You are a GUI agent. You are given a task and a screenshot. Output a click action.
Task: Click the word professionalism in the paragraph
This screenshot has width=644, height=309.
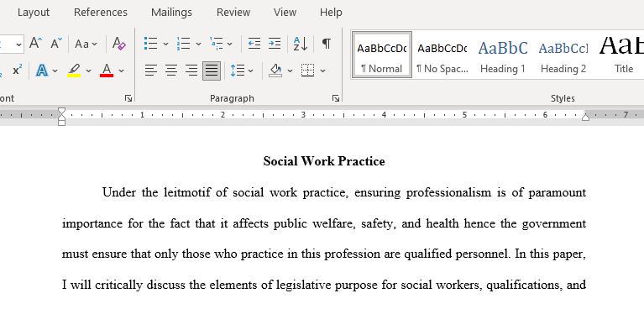pos(448,192)
